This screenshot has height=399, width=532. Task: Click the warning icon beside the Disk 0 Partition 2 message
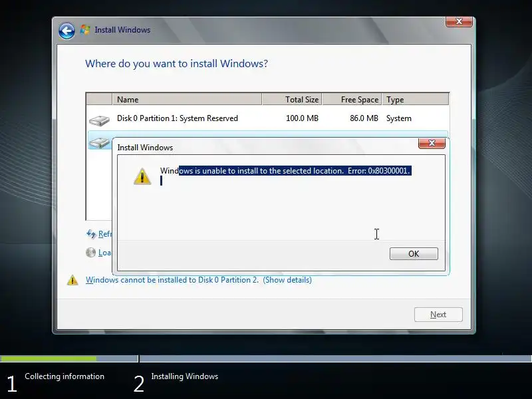72,280
